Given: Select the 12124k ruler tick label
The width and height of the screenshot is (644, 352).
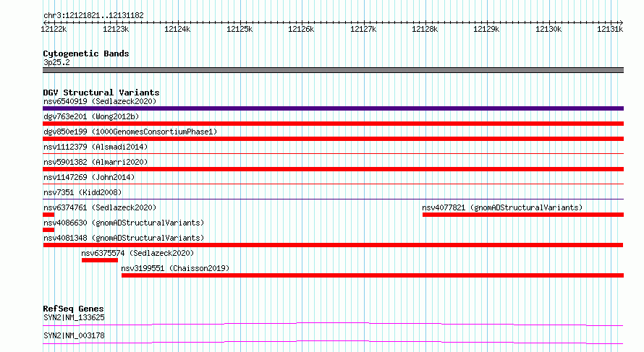Looking at the screenshot, I should (177, 29).
